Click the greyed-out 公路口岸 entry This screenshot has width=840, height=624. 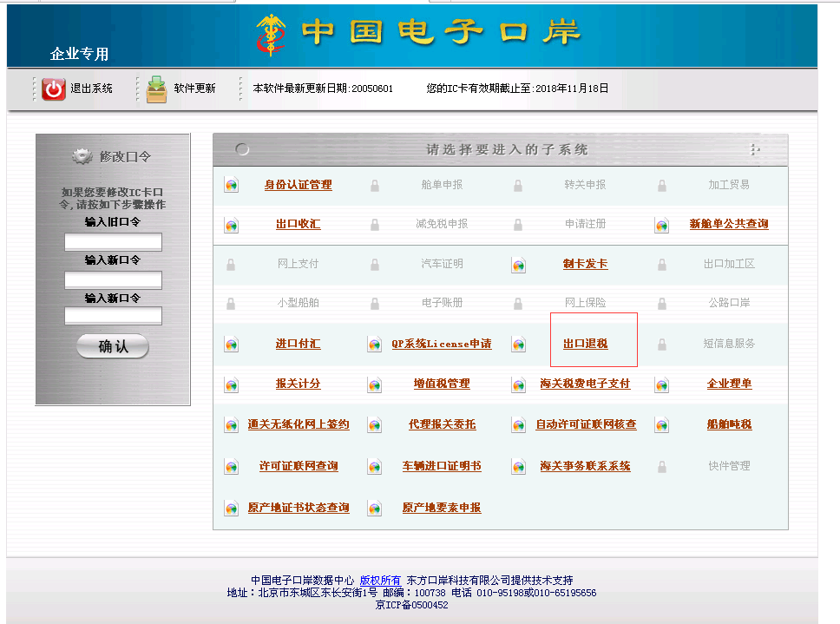(729, 303)
